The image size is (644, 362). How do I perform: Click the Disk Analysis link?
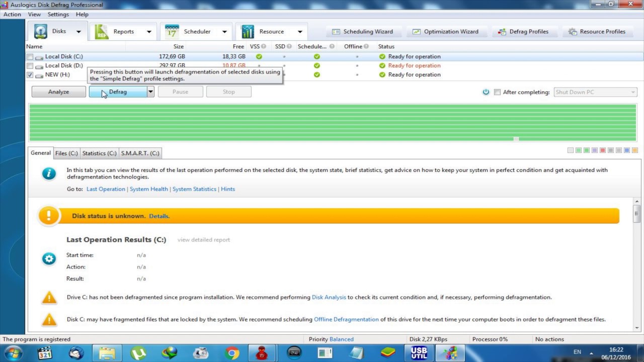coord(329,297)
